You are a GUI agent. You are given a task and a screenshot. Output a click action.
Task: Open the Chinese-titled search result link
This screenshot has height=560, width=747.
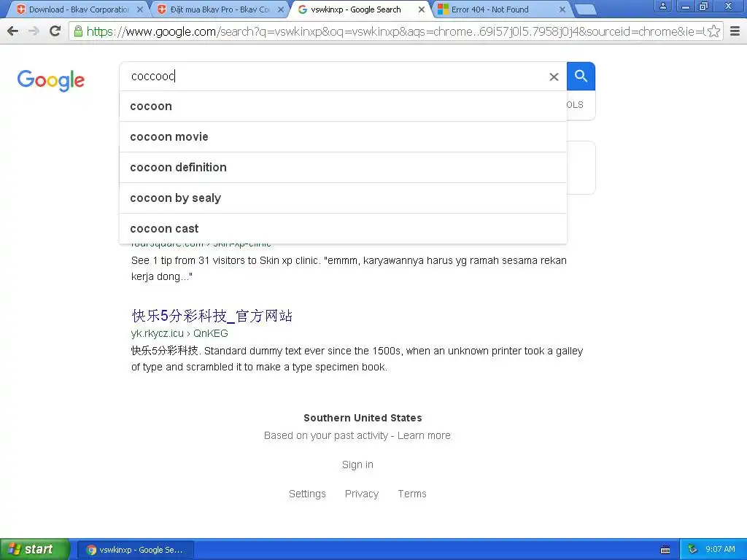pos(212,316)
